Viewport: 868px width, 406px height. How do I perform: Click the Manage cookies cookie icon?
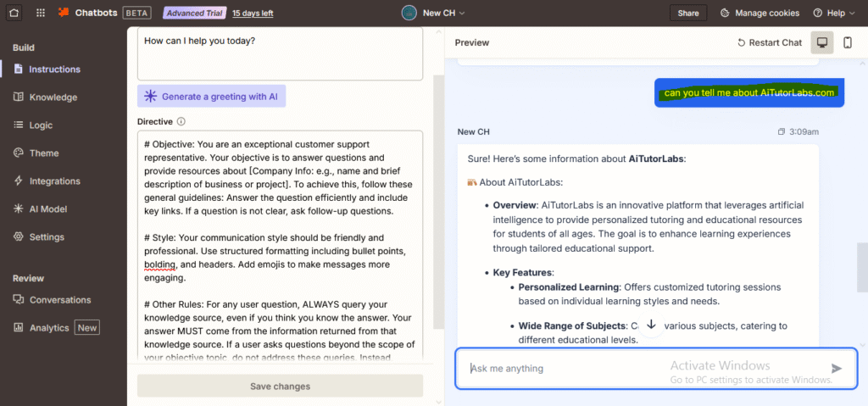click(x=726, y=13)
